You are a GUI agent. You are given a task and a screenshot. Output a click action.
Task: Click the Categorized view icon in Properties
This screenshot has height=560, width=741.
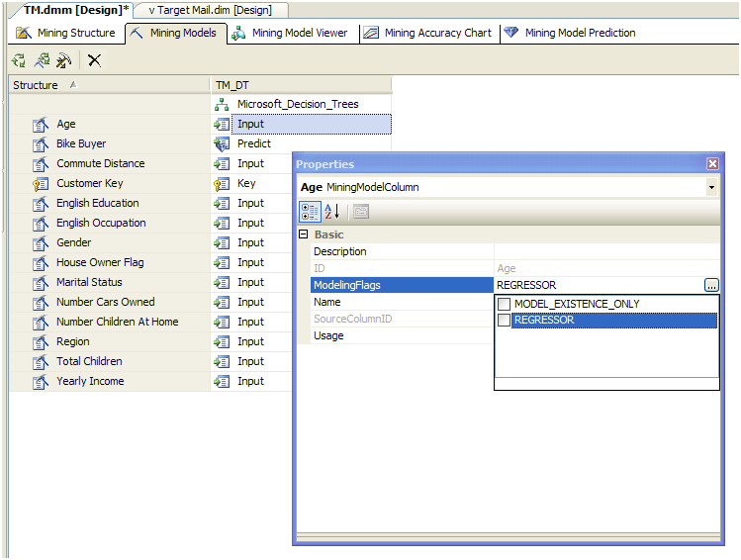click(309, 211)
